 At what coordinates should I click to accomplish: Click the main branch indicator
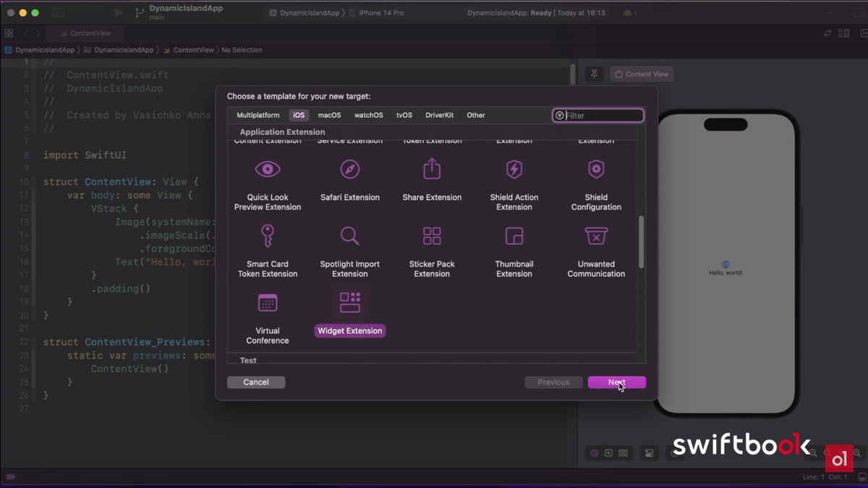point(157,17)
